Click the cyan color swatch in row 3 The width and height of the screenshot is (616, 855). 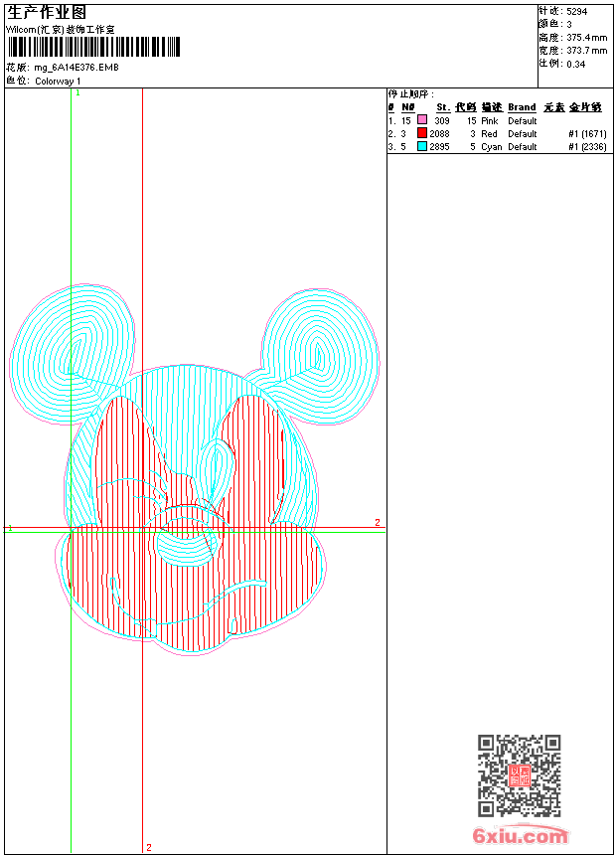click(x=422, y=146)
